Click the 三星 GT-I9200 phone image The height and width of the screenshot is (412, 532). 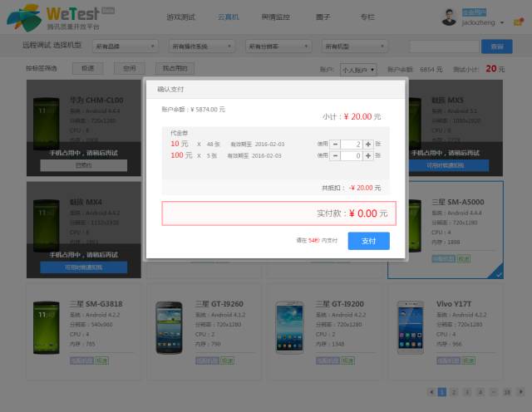click(289, 327)
